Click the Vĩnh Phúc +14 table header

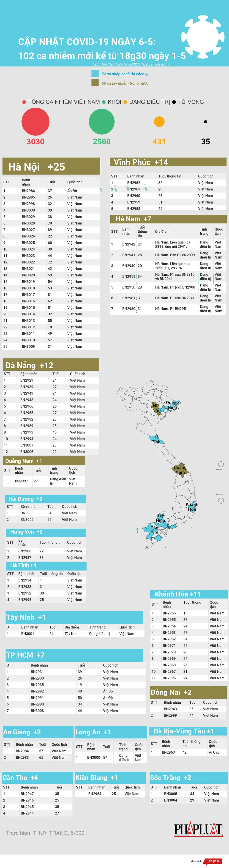(168, 162)
